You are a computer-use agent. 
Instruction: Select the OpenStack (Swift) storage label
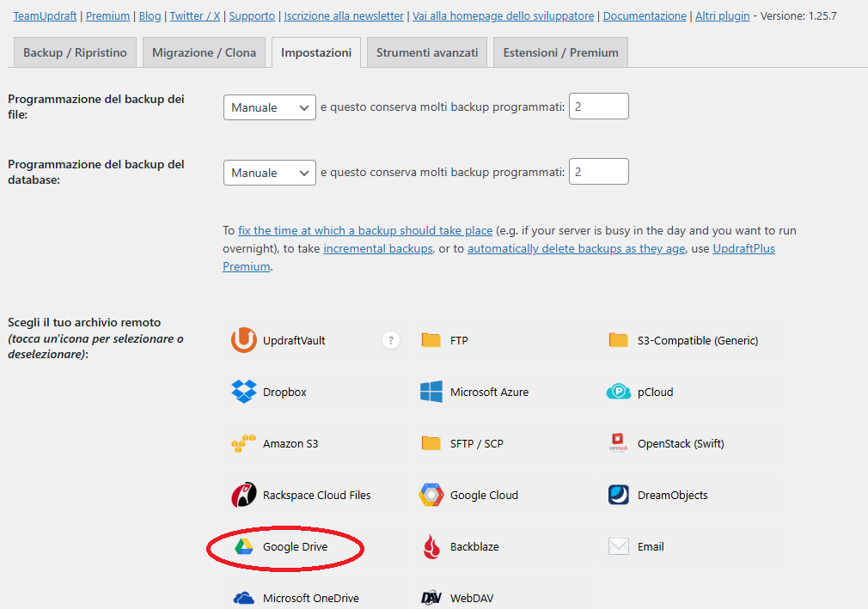[x=681, y=443]
